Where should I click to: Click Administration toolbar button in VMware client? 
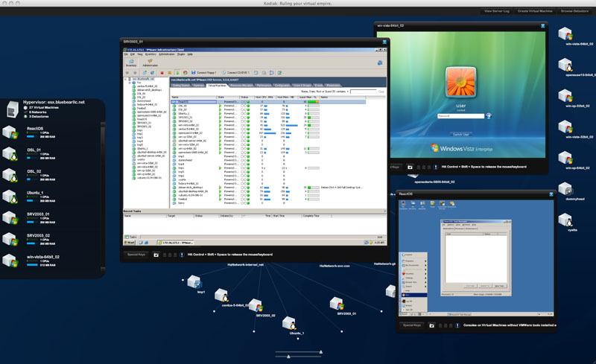[150, 63]
